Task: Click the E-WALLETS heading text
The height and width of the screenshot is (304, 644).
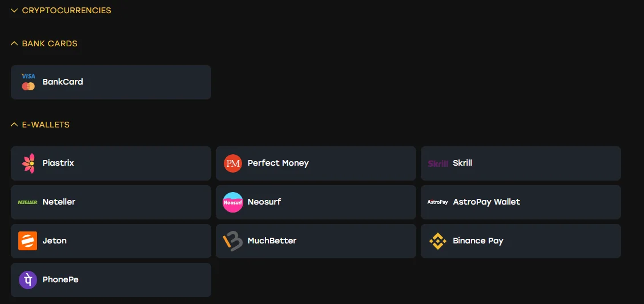Action: [46, 125]
